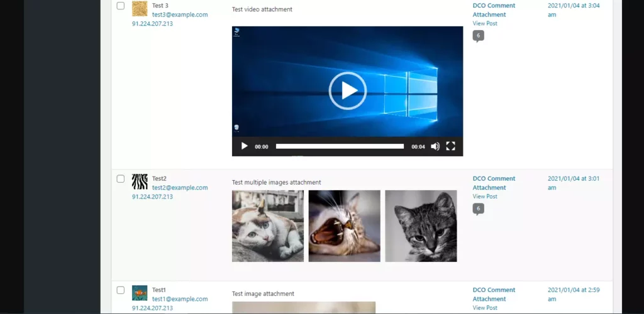Click the test2@example.com email link
This screenshot has height=314, width=644.
tap(180, 188)
